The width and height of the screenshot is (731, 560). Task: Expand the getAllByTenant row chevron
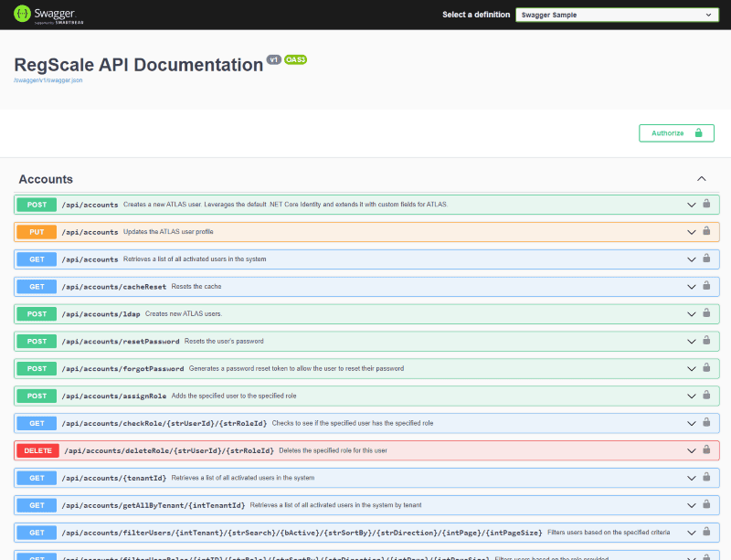692,505
